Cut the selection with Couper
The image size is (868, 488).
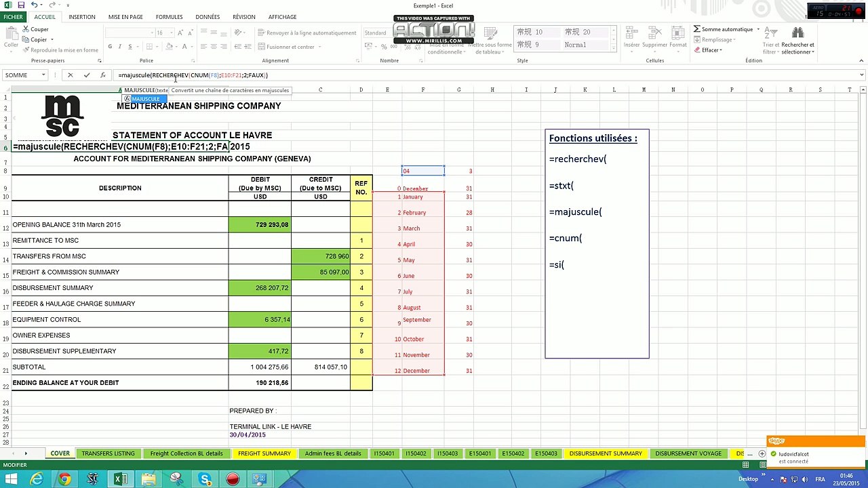coord(35,29)
